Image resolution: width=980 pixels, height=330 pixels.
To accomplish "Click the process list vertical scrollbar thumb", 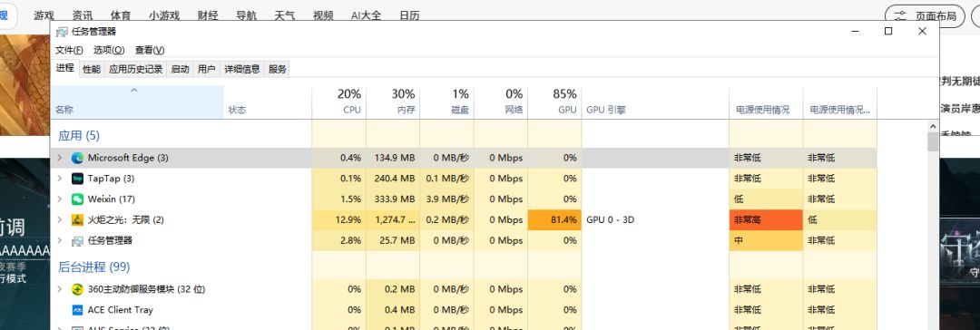I will (x=933, y=141).
